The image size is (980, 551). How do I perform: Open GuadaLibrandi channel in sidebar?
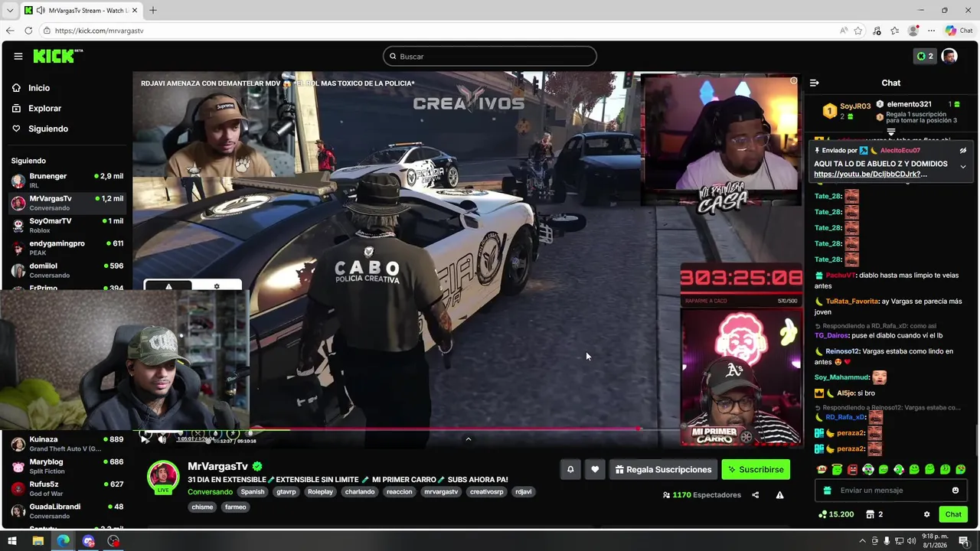click(x=67, y=511)
